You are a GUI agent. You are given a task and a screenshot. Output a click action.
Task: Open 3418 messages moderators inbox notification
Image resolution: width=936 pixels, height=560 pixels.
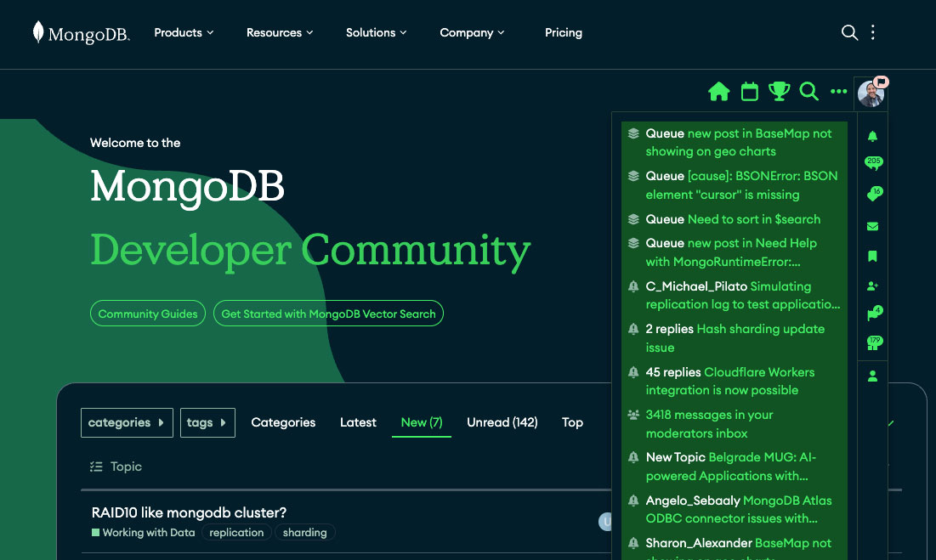735,424
